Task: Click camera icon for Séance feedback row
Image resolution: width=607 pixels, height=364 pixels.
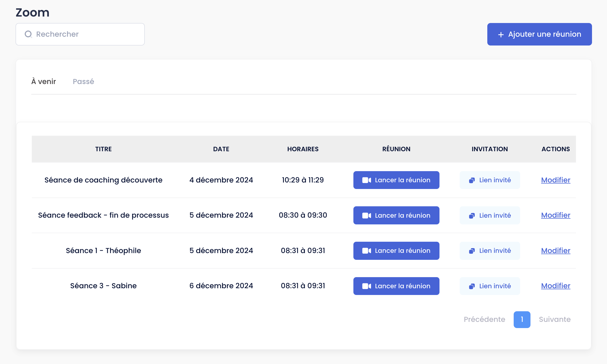Action: click(367, 216)
